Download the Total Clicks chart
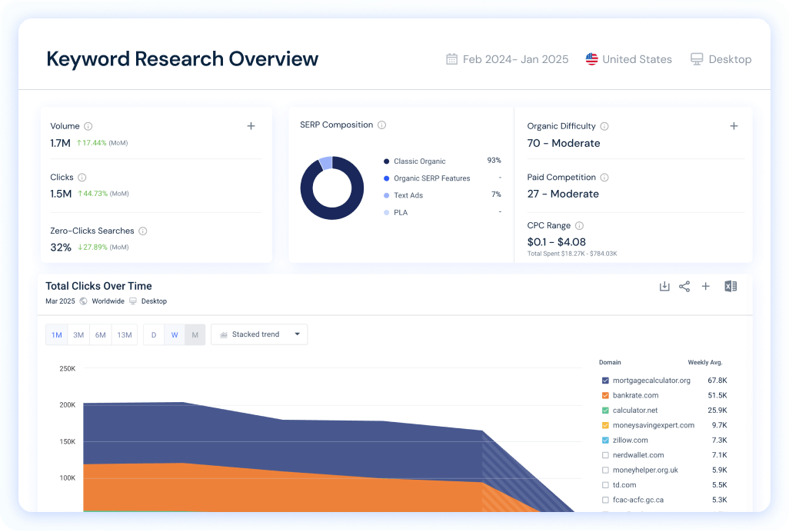Screen dimensions: 789x532 (x=664, y=285)
